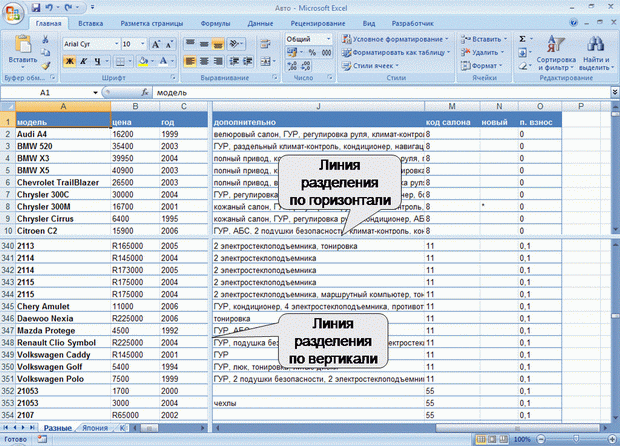Toggle wrap text button
The width and height of the screenshot is (620, 446).
[265, 44]
